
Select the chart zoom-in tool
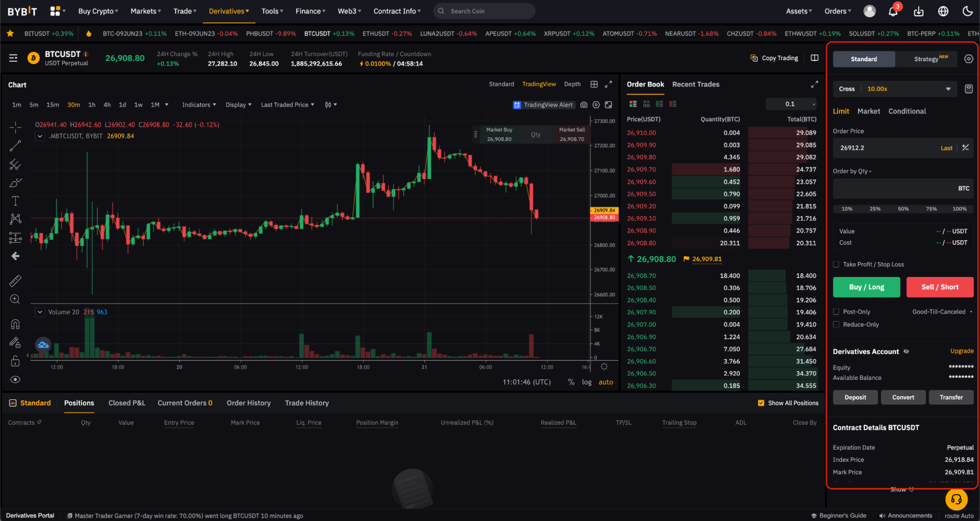pos(15,299)
